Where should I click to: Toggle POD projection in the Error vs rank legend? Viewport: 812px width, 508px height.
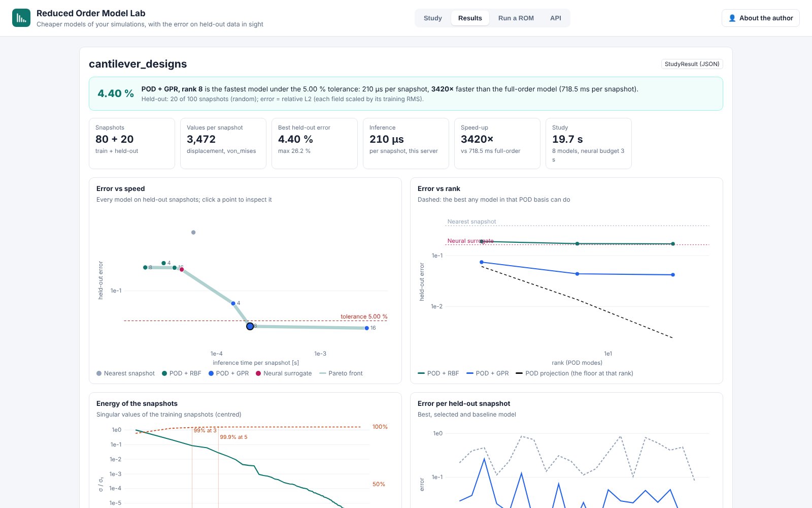click(574, 373)
